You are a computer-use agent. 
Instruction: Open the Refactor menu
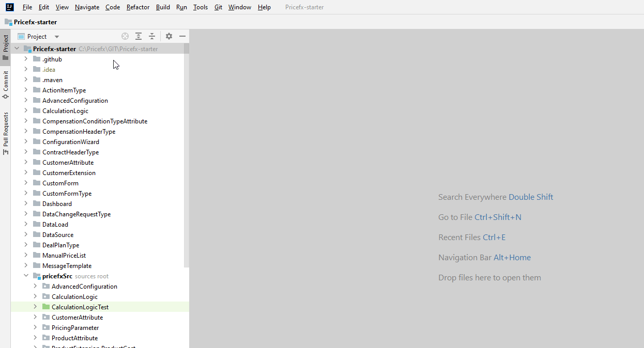[137, 7]
